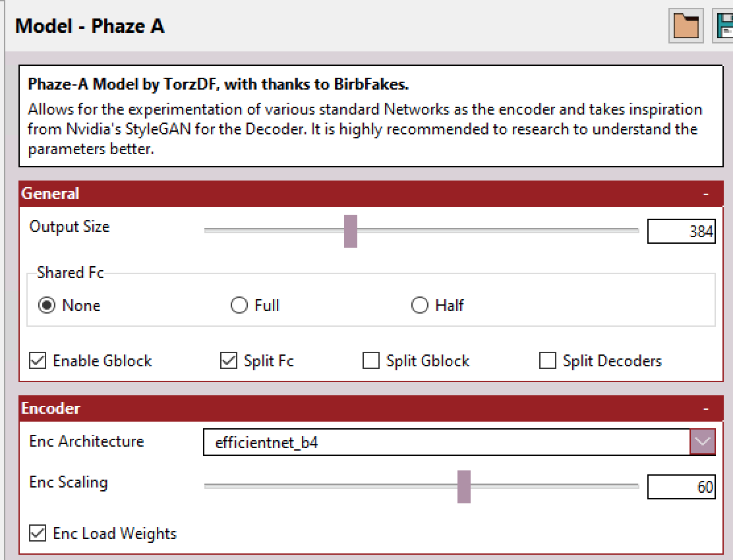Click the folder load config icon
This screenshot has width=733, height=560.
coord(686,26)
